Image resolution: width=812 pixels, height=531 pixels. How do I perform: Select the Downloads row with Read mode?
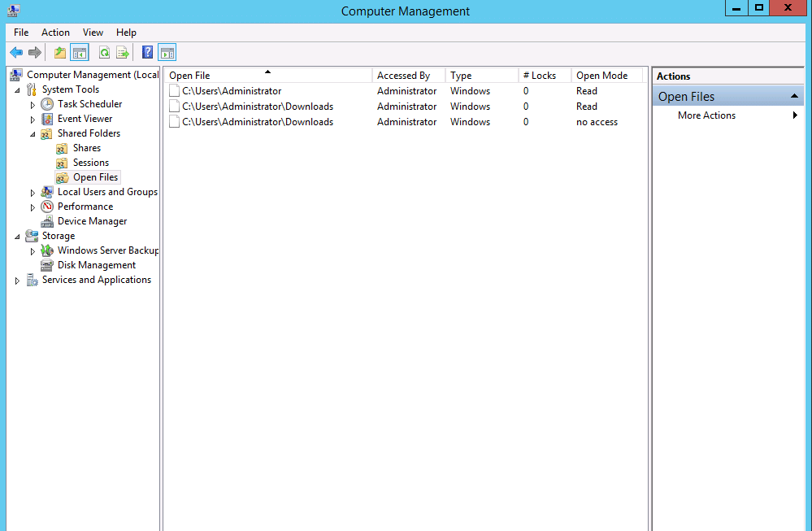[x=406, y=107]
